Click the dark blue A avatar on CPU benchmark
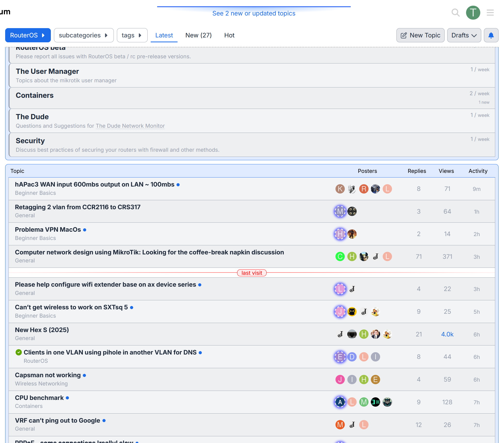Viewport: 504px width, 443px height. [x=340, y=402]
